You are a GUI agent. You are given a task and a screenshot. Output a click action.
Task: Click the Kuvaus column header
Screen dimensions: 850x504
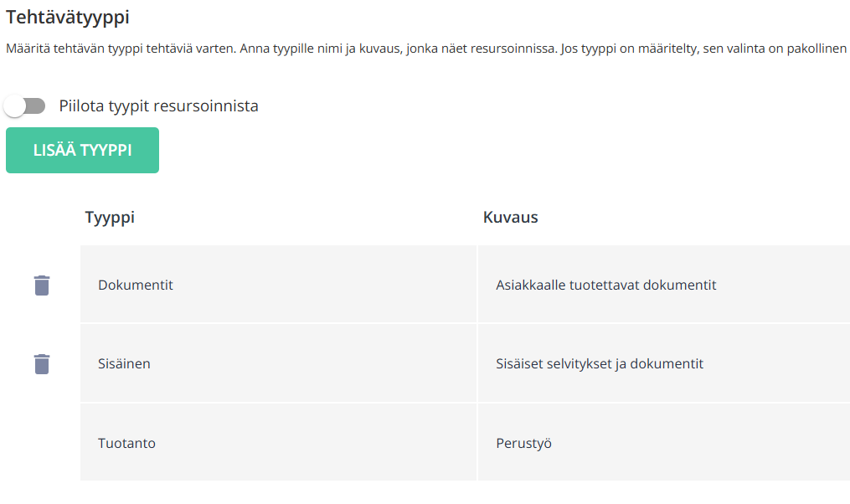click(510, 218)
